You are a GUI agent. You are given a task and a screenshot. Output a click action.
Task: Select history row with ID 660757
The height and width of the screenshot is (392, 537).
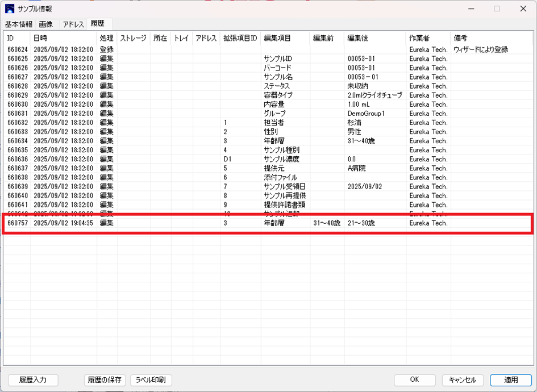pyautogui.click(x=17, y=223)
